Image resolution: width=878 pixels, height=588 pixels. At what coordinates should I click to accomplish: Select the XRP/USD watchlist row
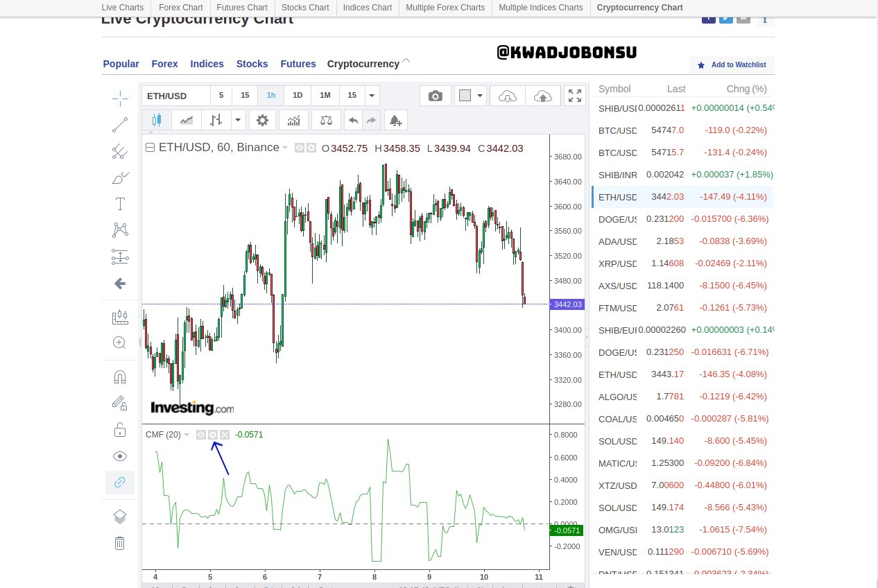[x=682, y=263]
